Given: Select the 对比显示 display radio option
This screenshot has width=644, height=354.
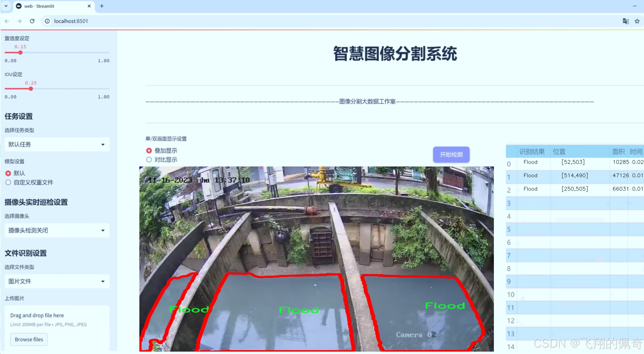Looking at the screenshot, I should [149, 160].
